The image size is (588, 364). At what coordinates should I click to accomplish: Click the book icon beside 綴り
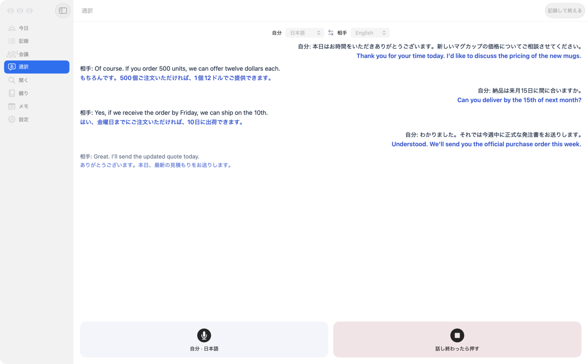(x=12, y=93)
